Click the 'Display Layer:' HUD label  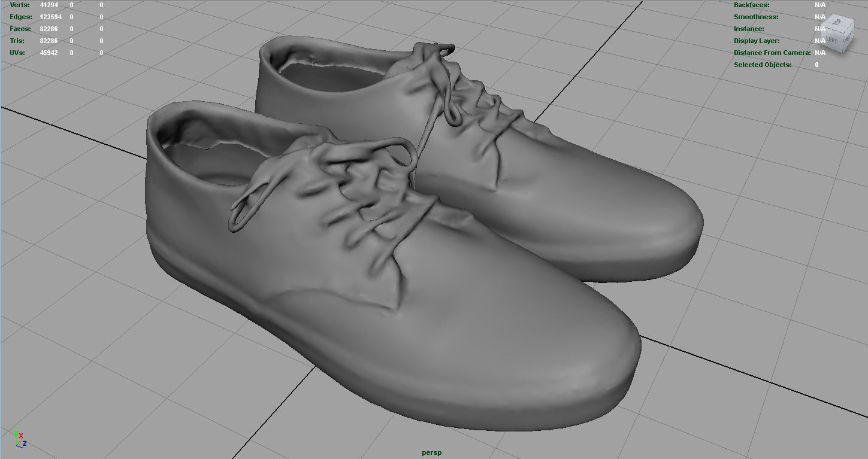757,41
